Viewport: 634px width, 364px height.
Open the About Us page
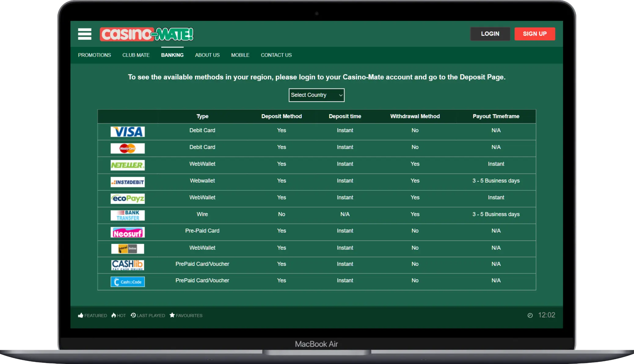[207, 55]
